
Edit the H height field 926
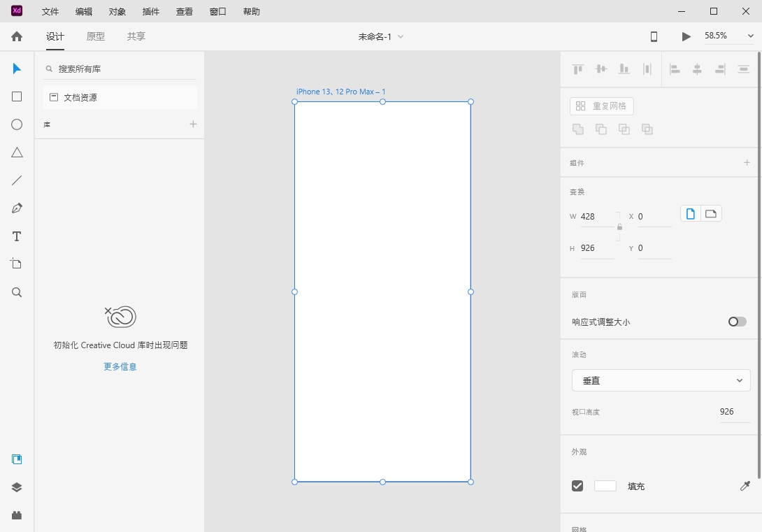point(597,248)
